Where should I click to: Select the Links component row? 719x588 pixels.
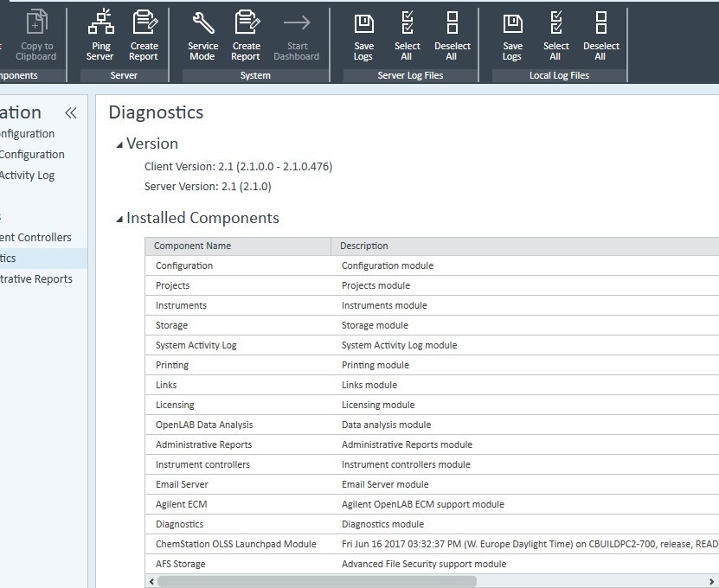(432, 385)
